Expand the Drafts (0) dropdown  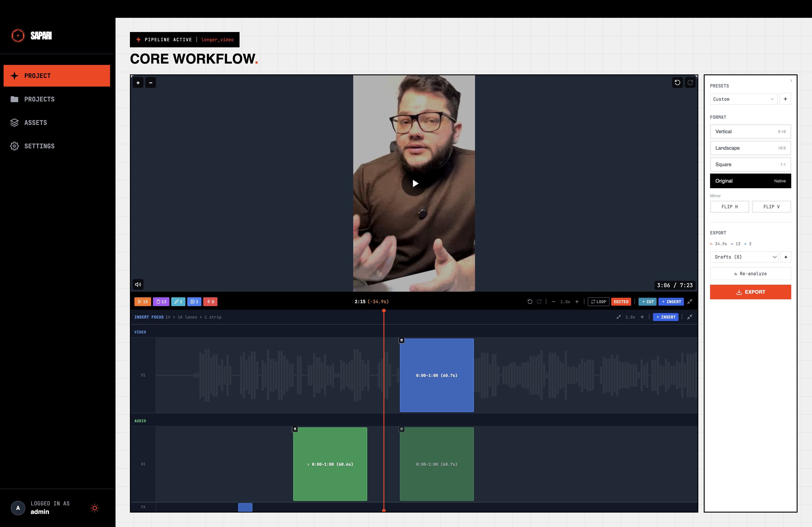[744, 257]
